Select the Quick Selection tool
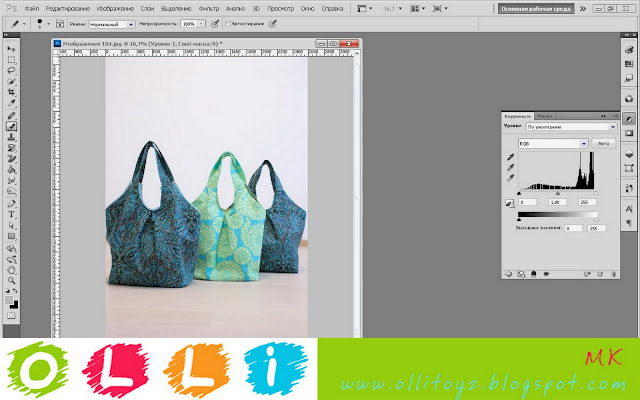Viewport: 640px width, 400px height. click(x=11, y=81)
